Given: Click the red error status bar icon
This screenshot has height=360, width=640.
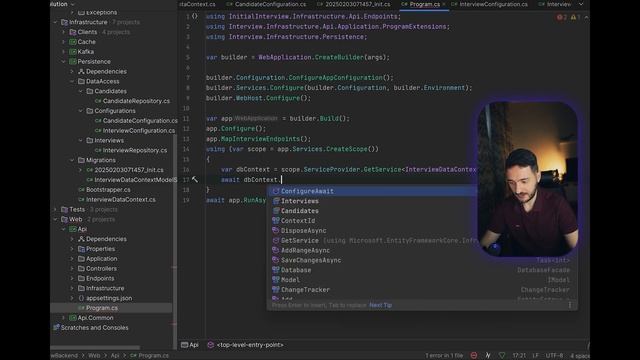Looking at the screenshot, I should point(473,356).
